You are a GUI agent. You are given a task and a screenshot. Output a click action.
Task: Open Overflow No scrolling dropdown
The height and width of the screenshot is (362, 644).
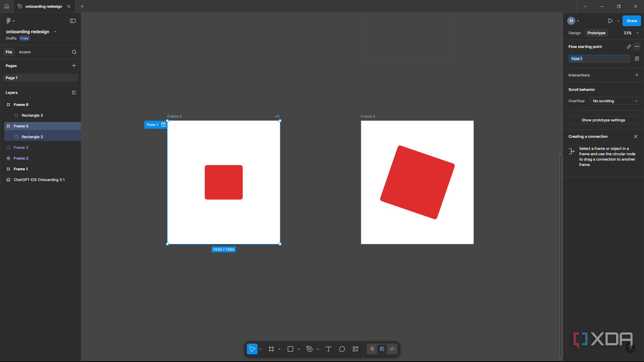(615, 101)
